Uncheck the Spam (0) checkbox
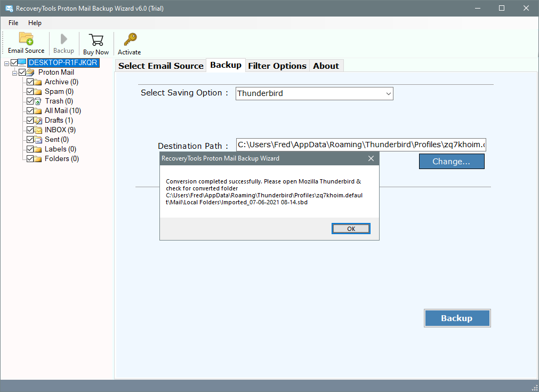 30,92
